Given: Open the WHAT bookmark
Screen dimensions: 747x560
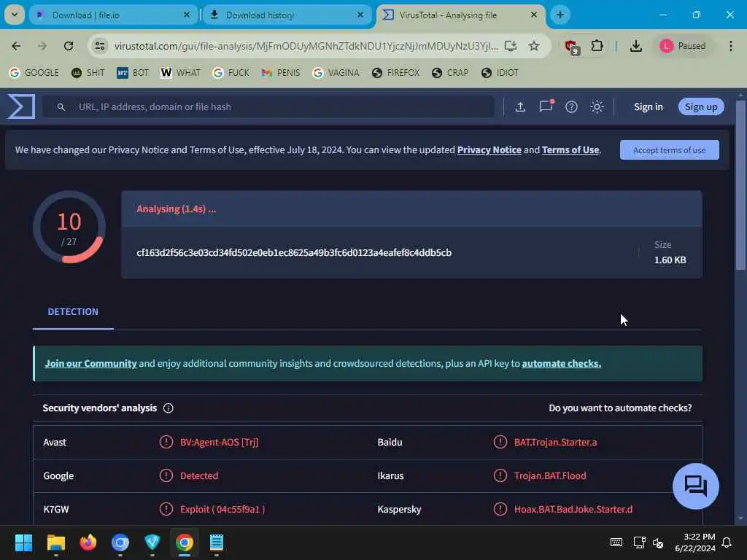Looking at the screenshot, I should [181, 72].
